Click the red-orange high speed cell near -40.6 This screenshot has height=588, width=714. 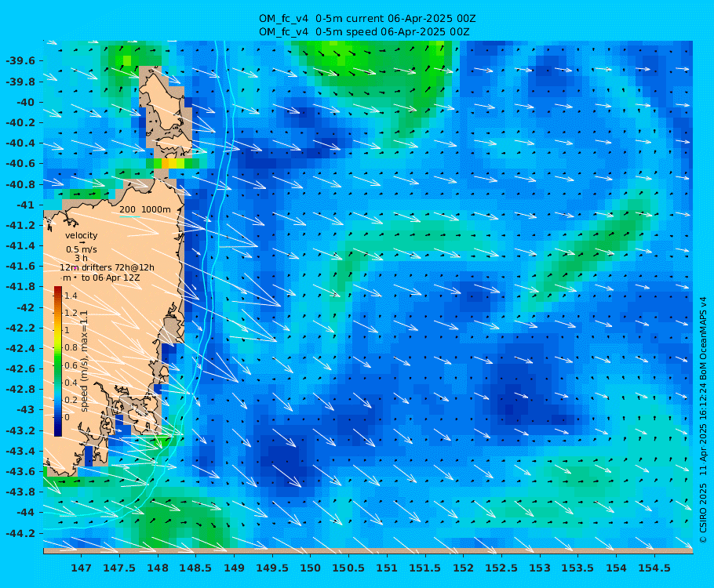point(166,163)
